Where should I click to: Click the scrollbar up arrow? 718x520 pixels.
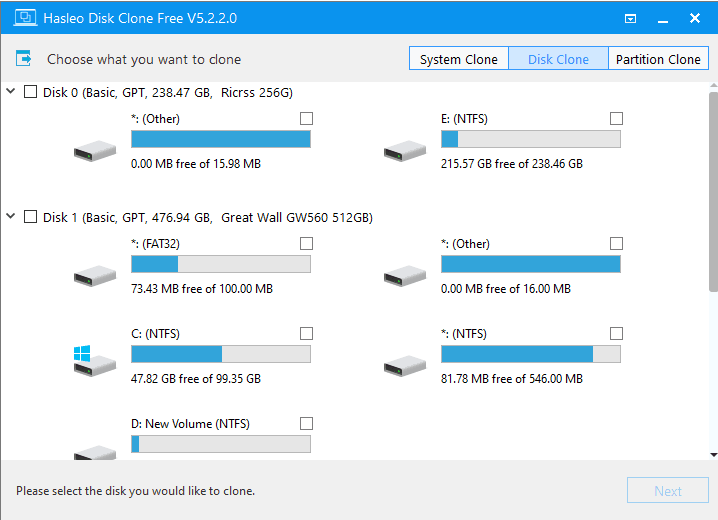click(x=713, y=86)
